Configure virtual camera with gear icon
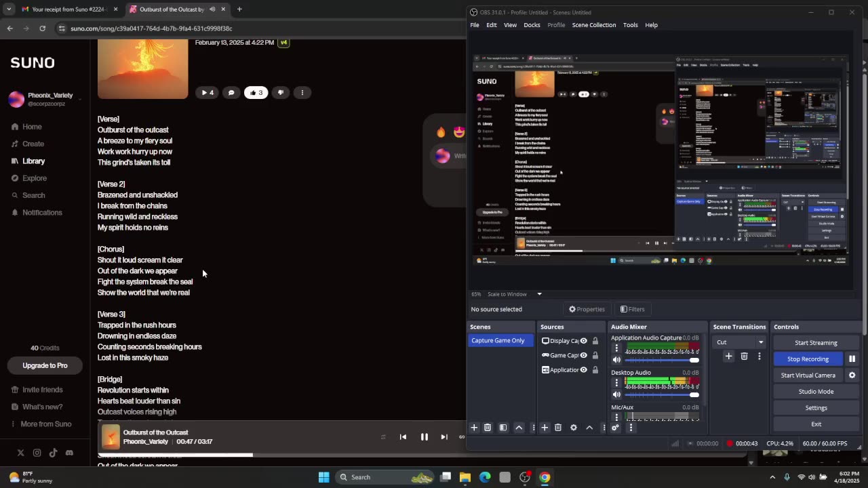Viewport: 868px width, 488px height. [x=852, y=375]
